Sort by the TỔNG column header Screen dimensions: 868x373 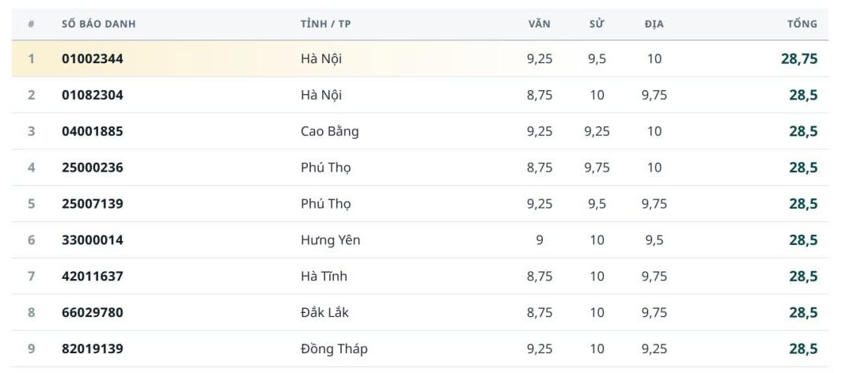tap(802, 24)
